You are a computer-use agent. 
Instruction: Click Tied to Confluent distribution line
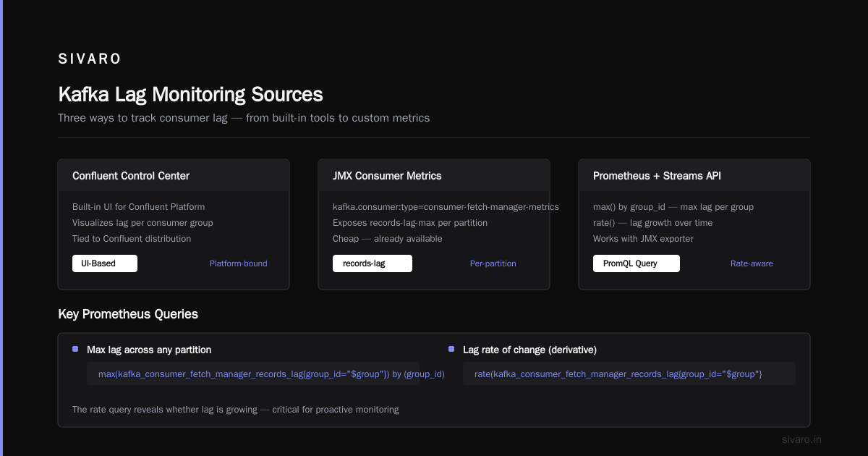(x=132, y=239)
